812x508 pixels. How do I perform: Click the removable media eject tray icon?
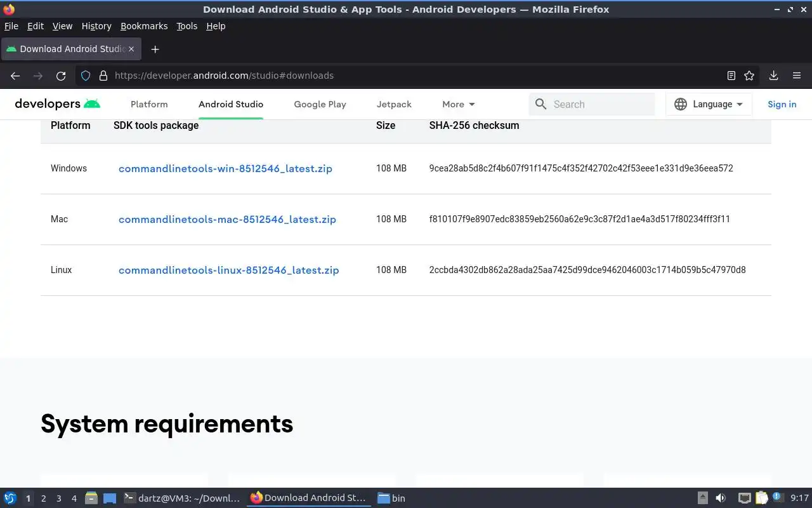[x=703, y=498]
